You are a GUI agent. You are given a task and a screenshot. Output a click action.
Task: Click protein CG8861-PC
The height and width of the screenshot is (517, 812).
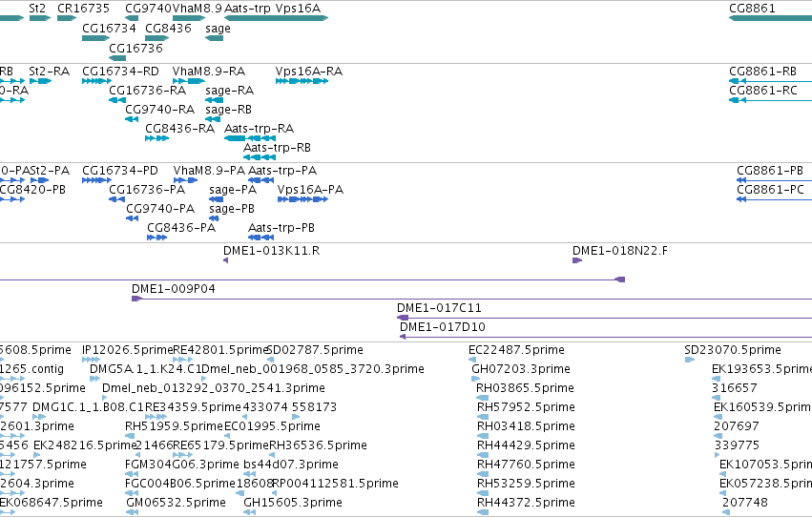tap(774, 199)
